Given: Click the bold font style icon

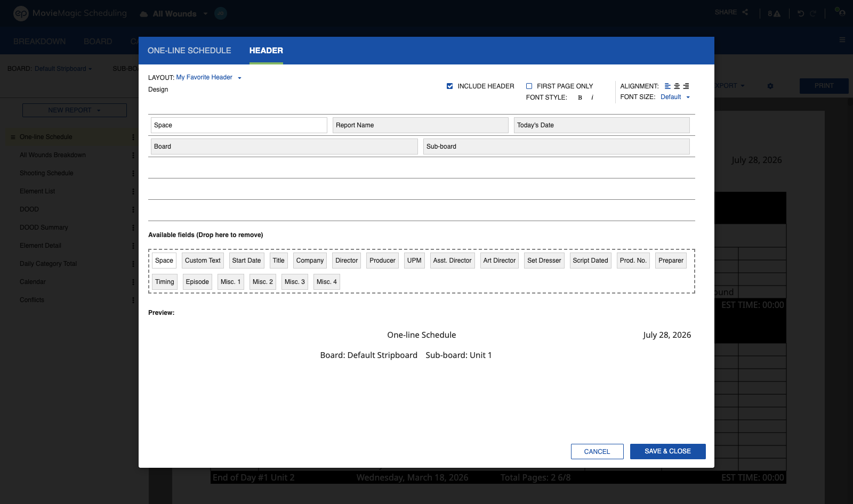Looking at the screenshot, I should 580,97.
